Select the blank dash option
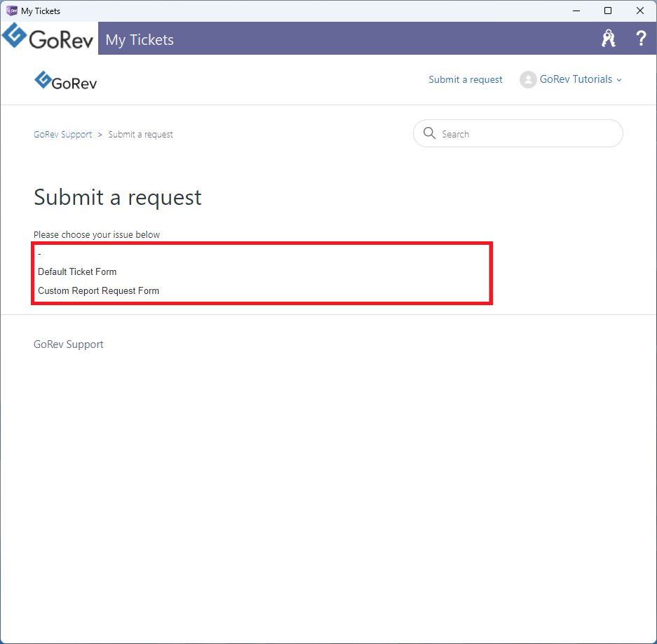The height and width of the screenshot is (644, 657). pyautogui.click(x=260, y=254)
